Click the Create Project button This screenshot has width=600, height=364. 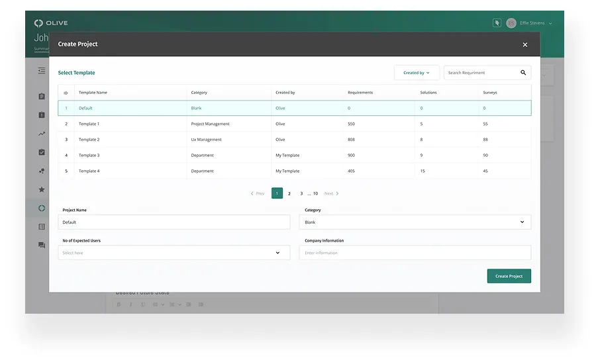point(509,276)
